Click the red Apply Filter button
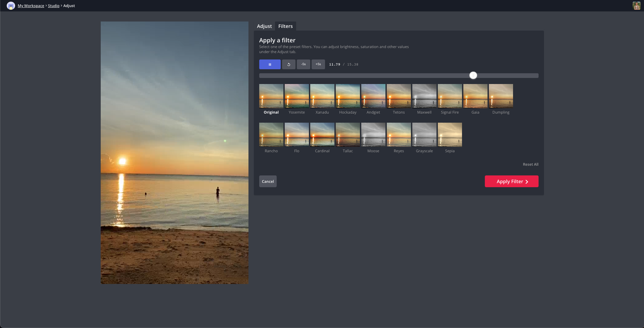 tap(511, 181)
